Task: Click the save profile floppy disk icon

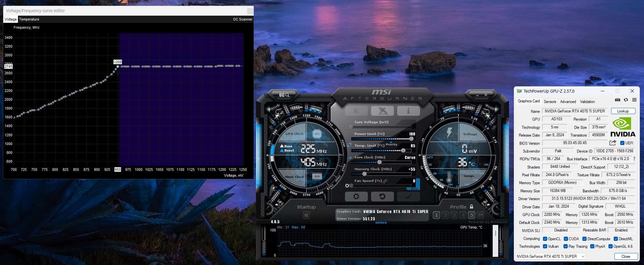Action: point(480,215)
